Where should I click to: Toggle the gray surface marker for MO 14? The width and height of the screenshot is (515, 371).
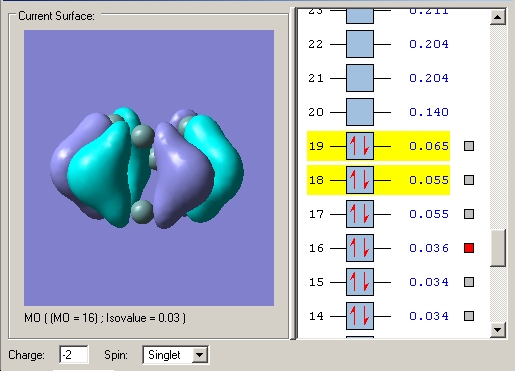point(469,316)
